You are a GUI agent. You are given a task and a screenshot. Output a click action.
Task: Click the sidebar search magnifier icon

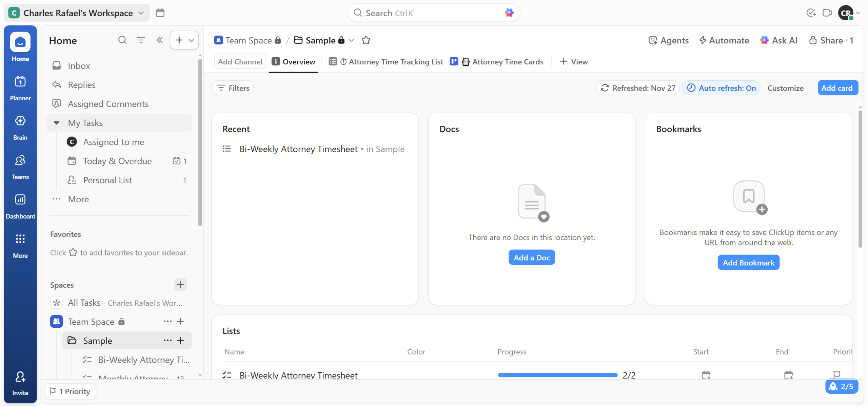click(122, 40)
